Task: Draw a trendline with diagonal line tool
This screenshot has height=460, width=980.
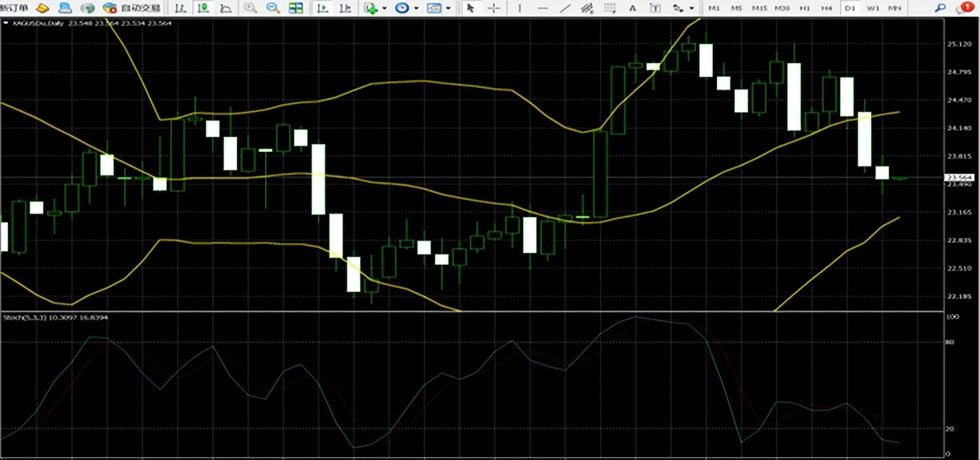Action: click(565, 8)
